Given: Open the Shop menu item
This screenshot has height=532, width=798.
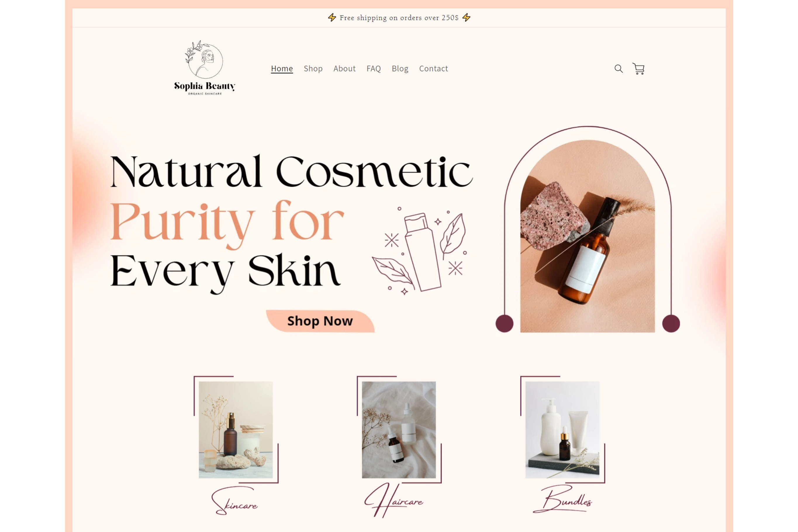Looking at the screenshot, I should tap(313, 69).
